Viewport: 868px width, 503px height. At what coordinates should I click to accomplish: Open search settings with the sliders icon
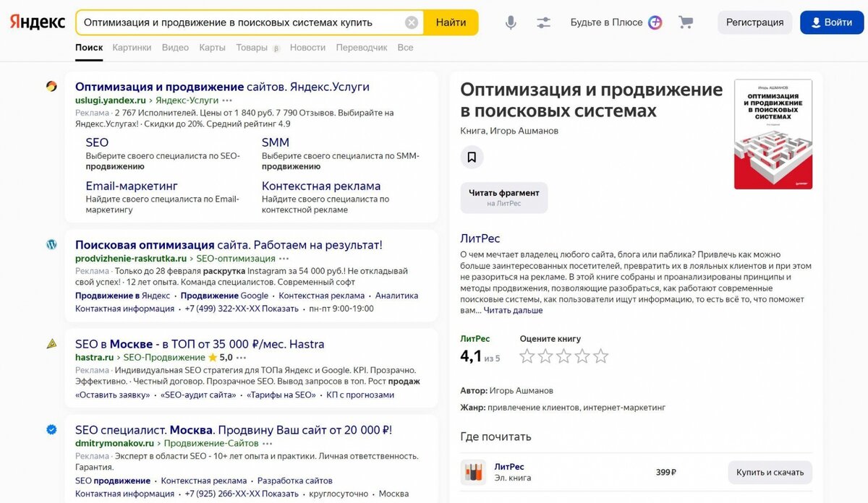(543, 22)
